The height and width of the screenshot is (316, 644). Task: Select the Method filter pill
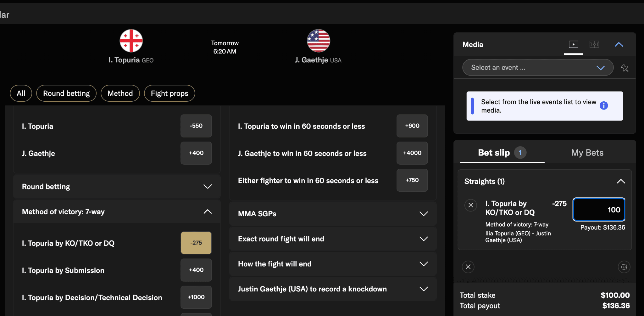pos(120,93)
